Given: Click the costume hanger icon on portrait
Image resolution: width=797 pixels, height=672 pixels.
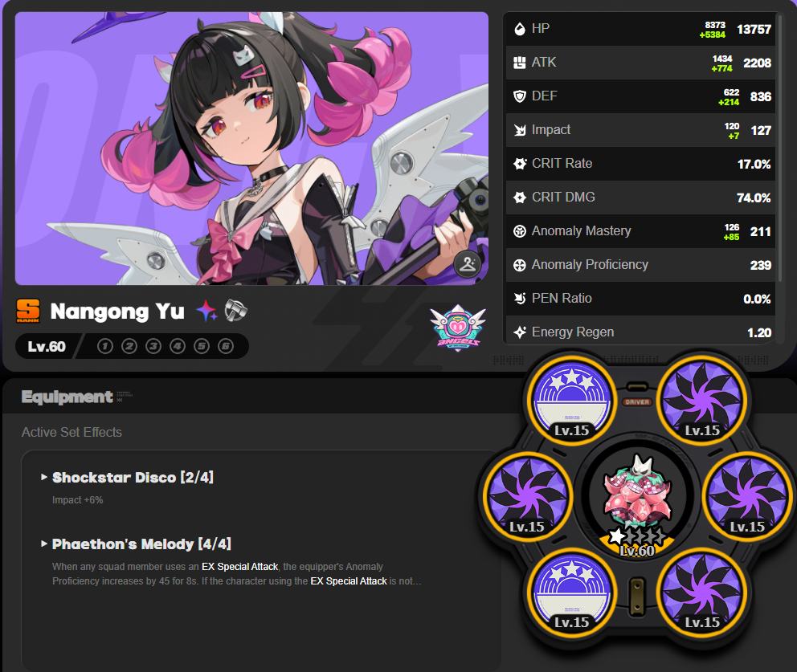Looking at the screenshot, I should [467, 264].
